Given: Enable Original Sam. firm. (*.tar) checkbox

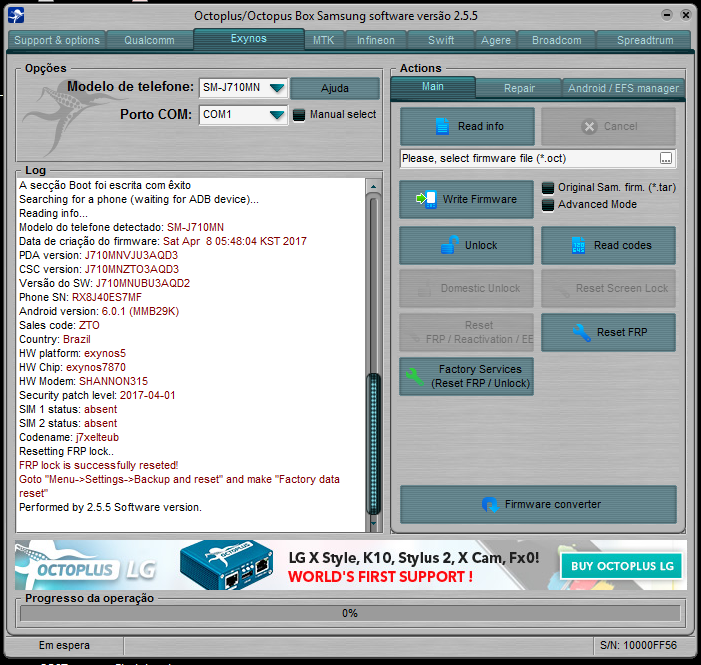Looking at the screenshot, I should [548, 188].
